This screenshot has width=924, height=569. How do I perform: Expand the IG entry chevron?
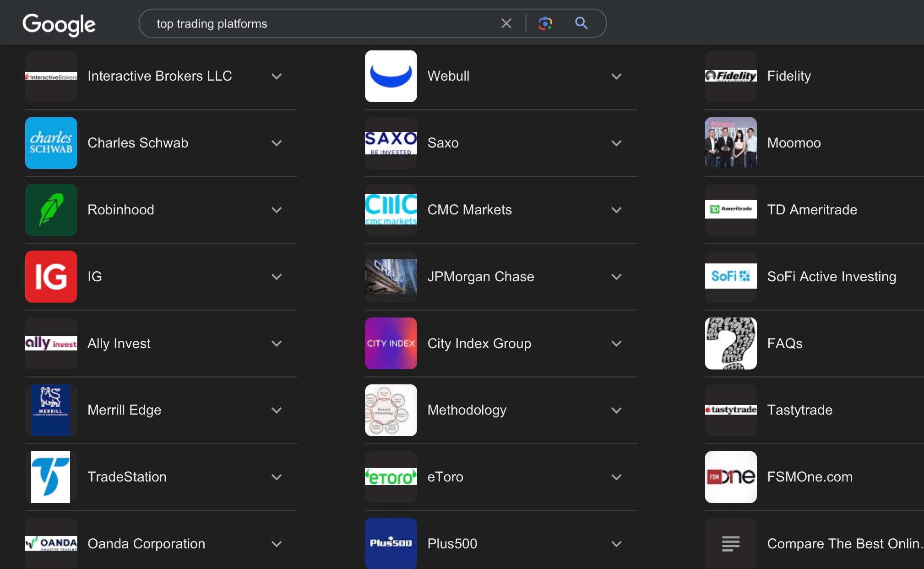(277, 277)
